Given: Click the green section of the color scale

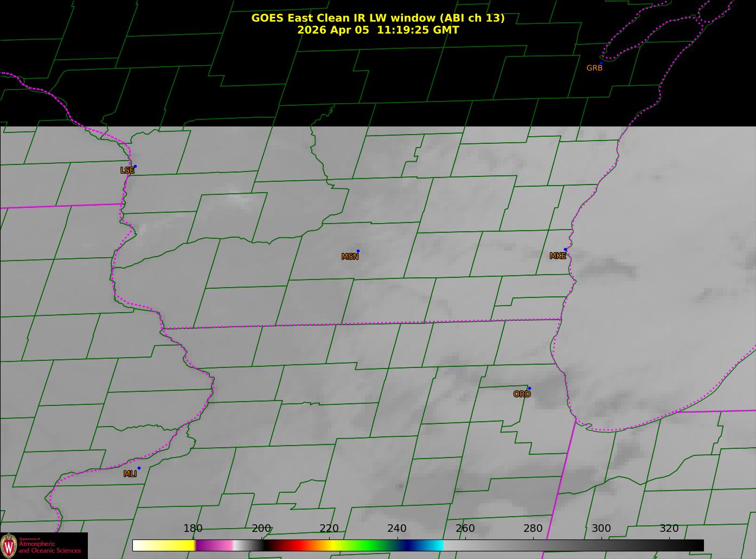Looking at the screenshot, I should pos(369,545).
